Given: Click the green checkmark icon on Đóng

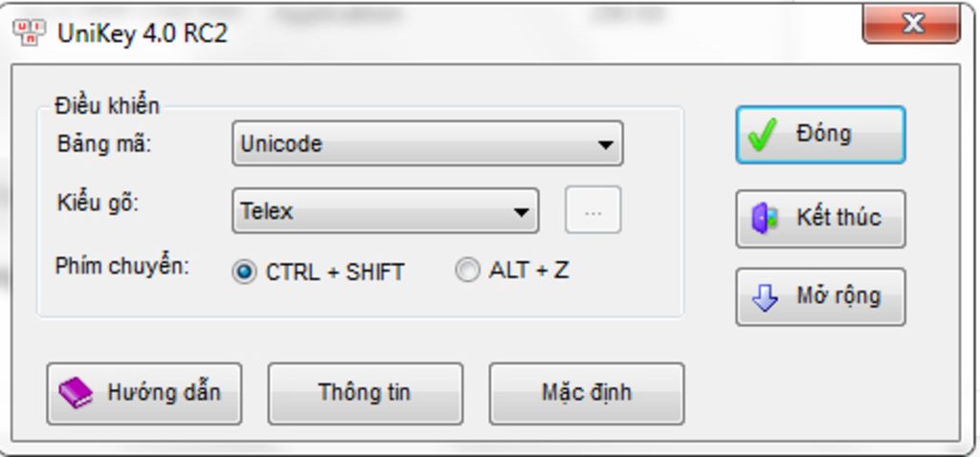Looking at the screenshot, I should point(763,135).
